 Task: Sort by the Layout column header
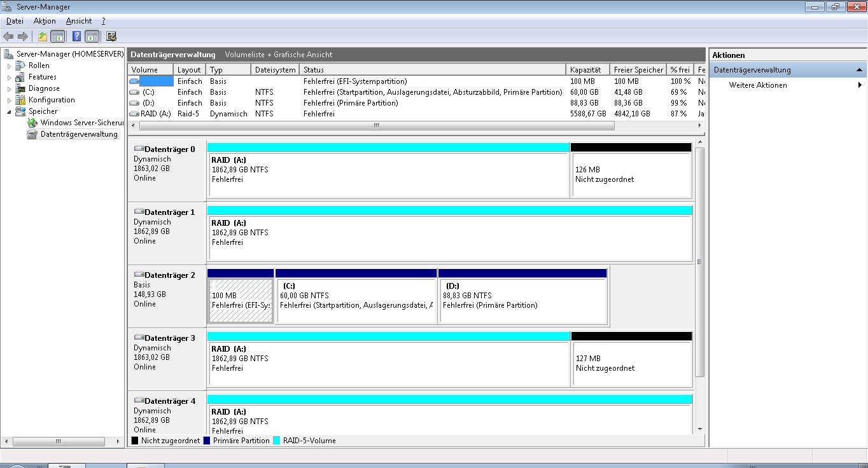pos(190,70)
